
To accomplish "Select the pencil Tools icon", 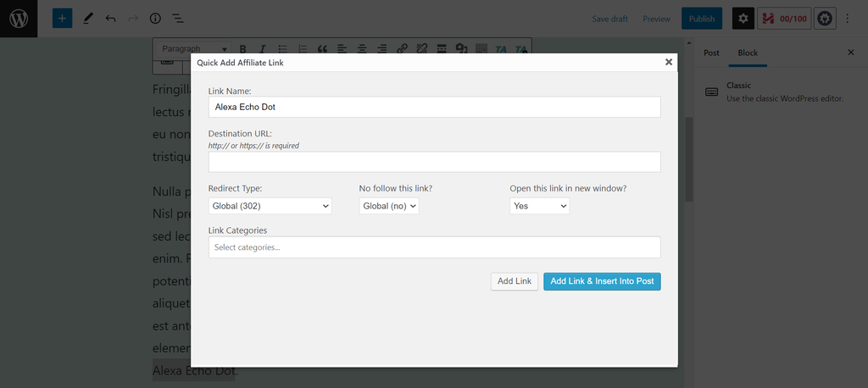I will tap(88, 18).
